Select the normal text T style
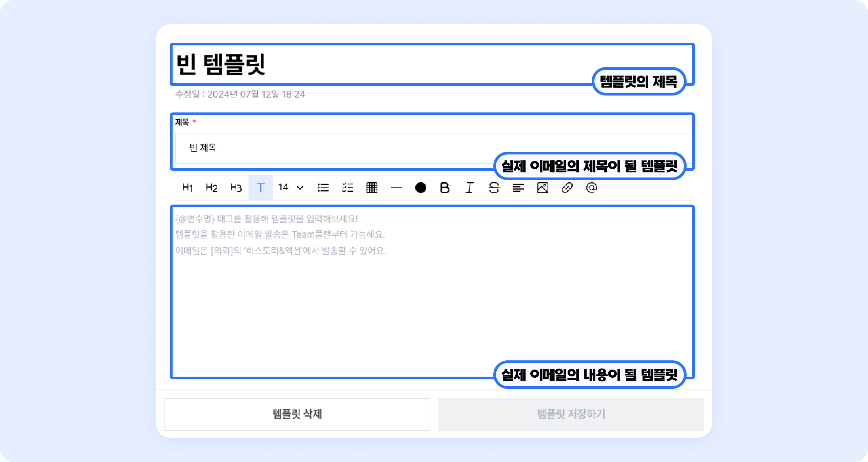 coord(260,188)
